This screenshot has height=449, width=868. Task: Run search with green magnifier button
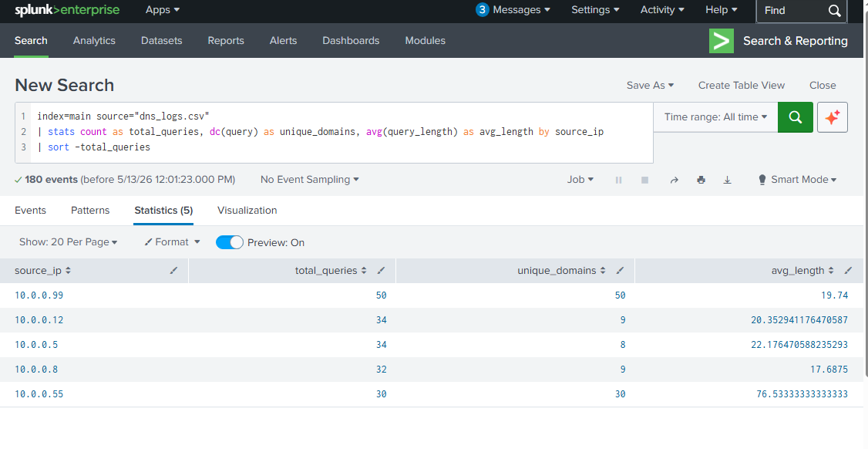[x=795, y=117]
